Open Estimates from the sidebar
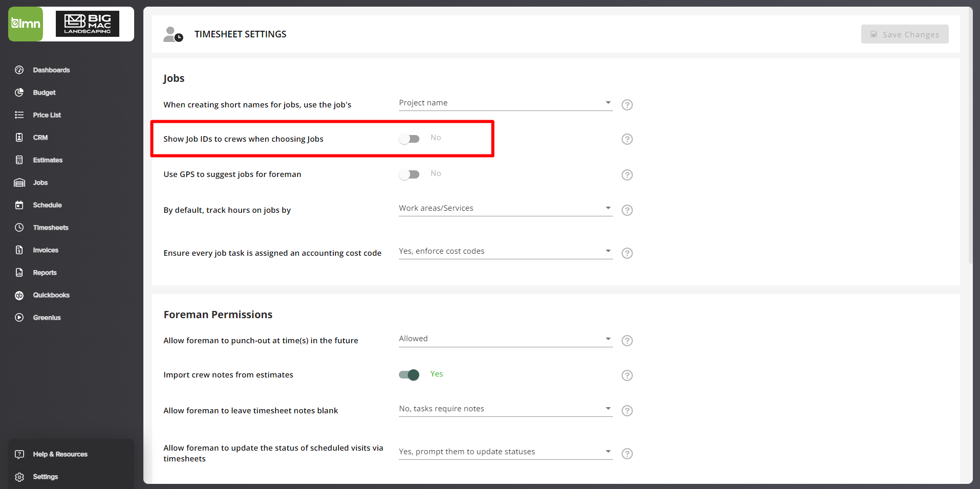980x489 pixels. [x=48, y=160]
